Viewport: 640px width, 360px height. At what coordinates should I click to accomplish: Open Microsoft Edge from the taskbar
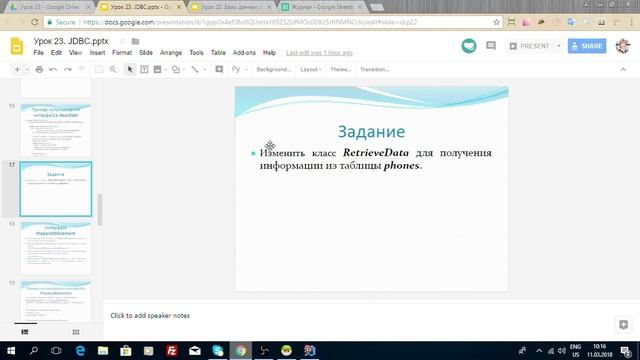[80, 351]
